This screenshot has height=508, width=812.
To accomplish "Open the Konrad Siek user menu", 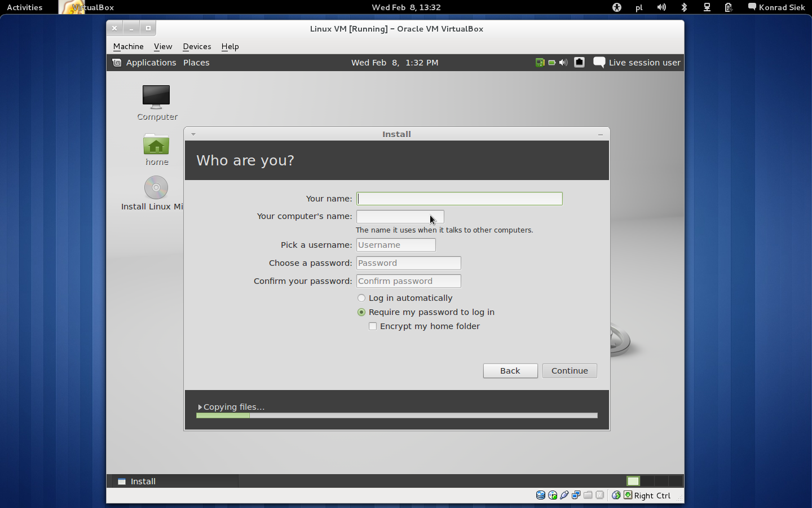I will [x=776, y=7].
